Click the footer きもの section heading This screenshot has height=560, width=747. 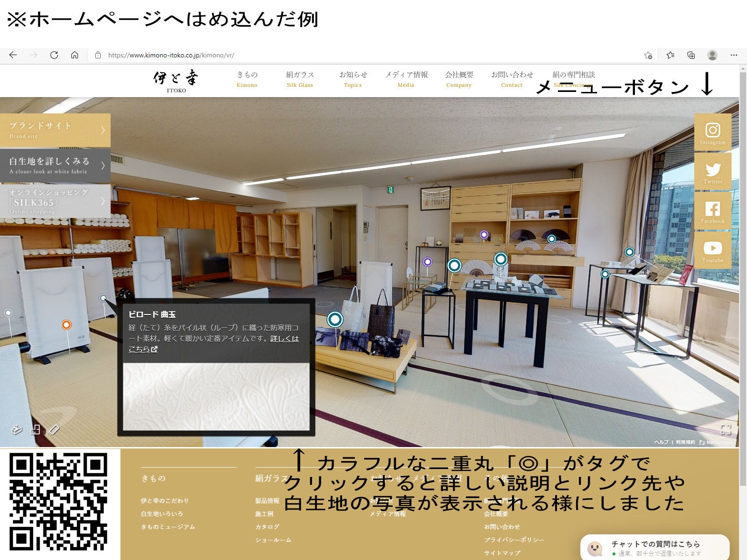click(x=153, y=478)
